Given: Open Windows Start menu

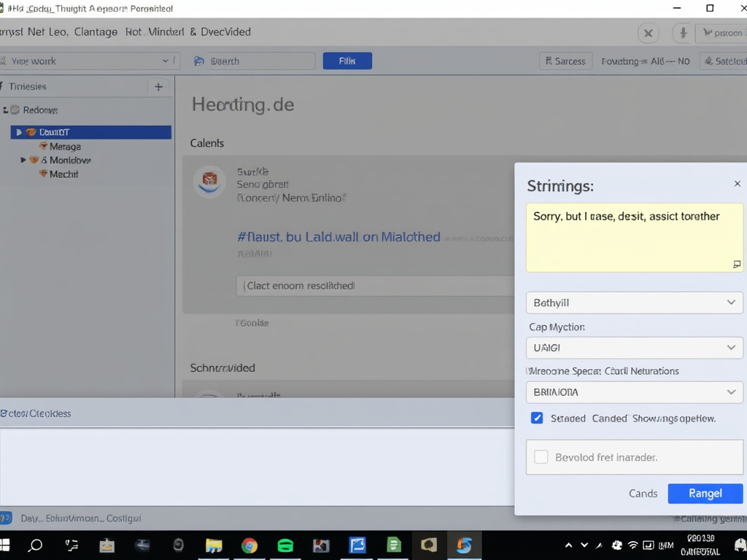Looking at the screenshot, I should pos(5,545).
